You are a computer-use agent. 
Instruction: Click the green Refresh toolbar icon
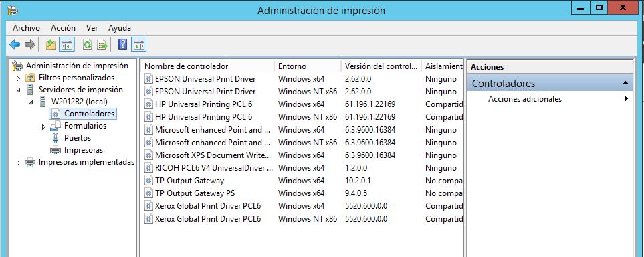coord(87,45)
